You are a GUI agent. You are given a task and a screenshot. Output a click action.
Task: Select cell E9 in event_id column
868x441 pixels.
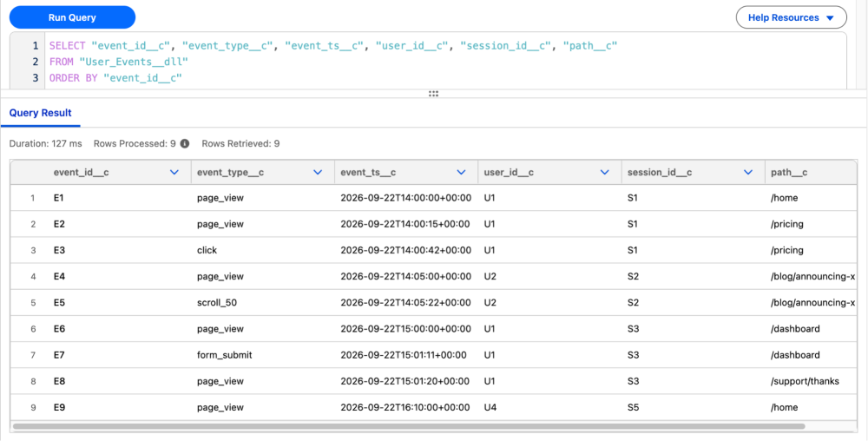click(59, 407)
